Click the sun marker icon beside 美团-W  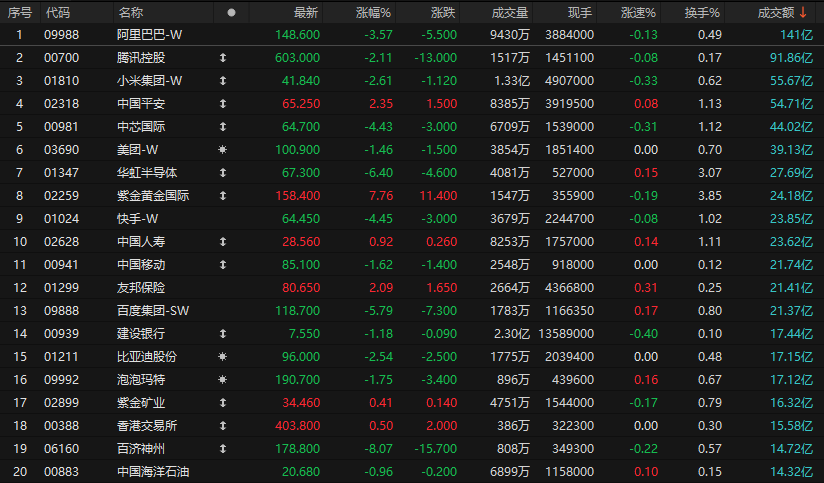(x=223, y=150)
